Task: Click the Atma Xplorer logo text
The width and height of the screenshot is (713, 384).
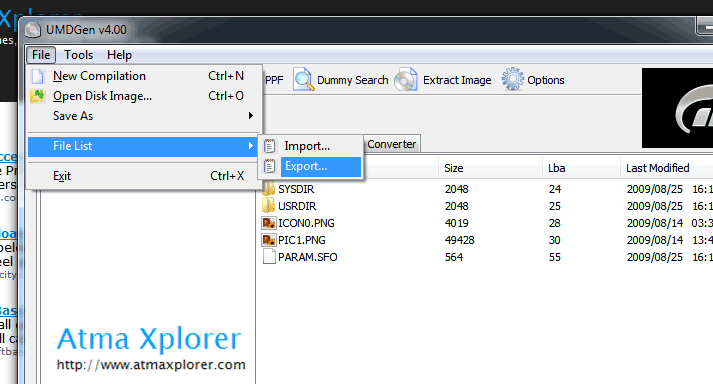Action: click(149, 339)
